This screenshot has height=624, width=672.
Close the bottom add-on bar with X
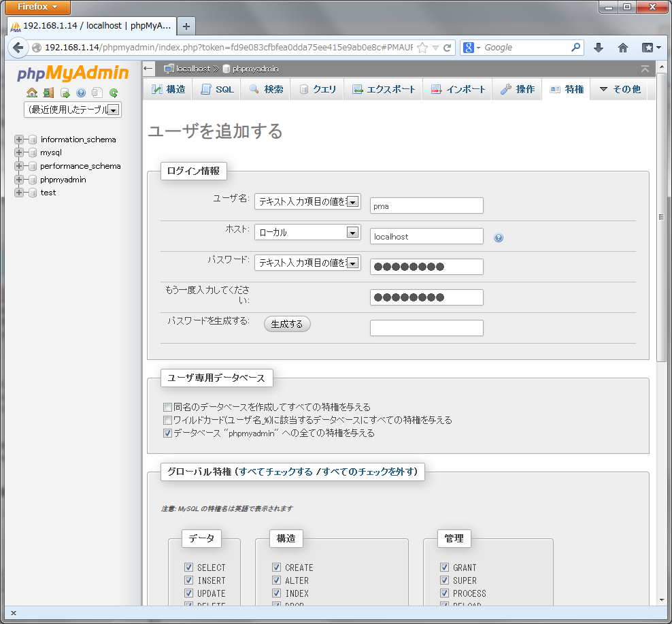pyautogui.click(x=14, y=613)
